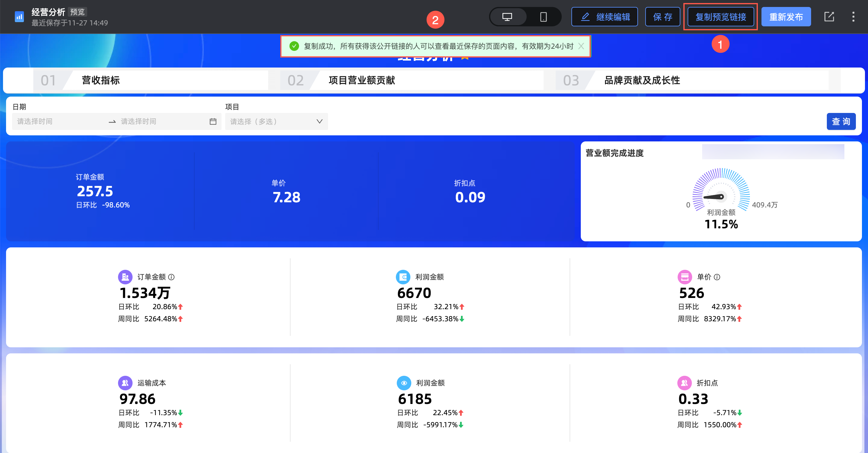Click the 11.5% gauge percentage

pos(721,224)
